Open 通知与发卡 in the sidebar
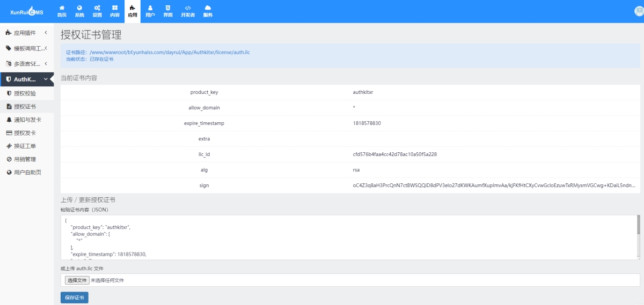 click(28, 120)
